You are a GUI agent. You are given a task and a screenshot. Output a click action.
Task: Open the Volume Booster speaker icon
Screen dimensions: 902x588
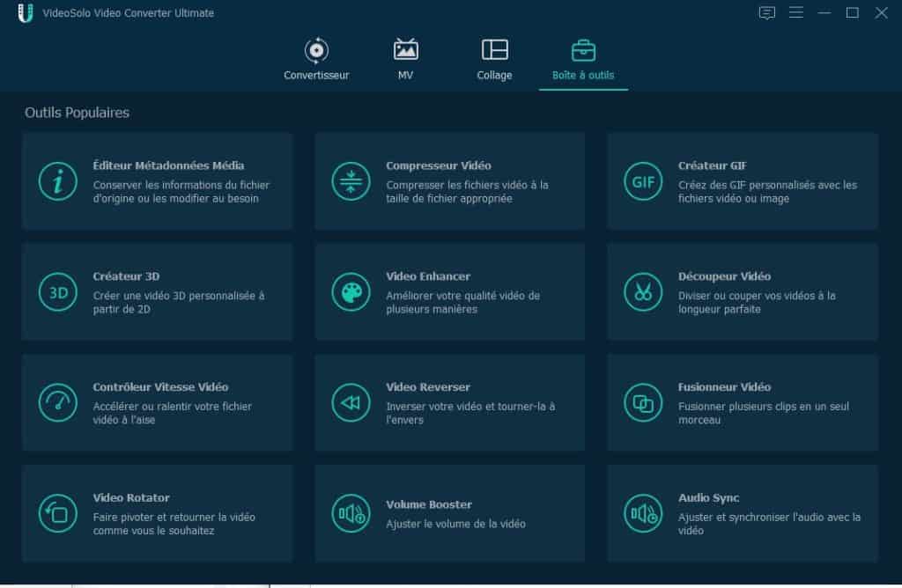click(x=351, y=515)
